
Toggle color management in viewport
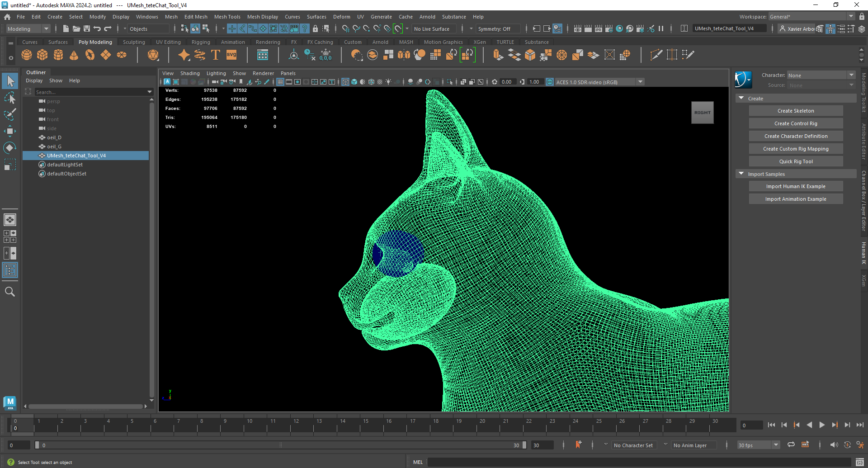click(550, 82)
